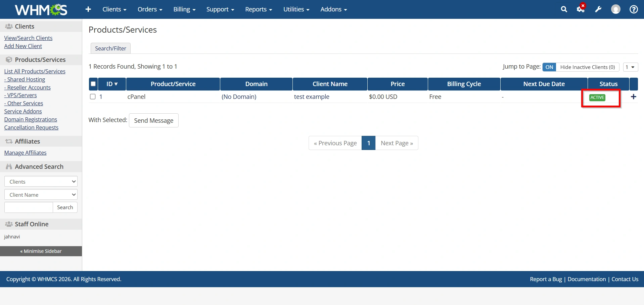Click the $0.00 USD price cell

click(383, 97)
